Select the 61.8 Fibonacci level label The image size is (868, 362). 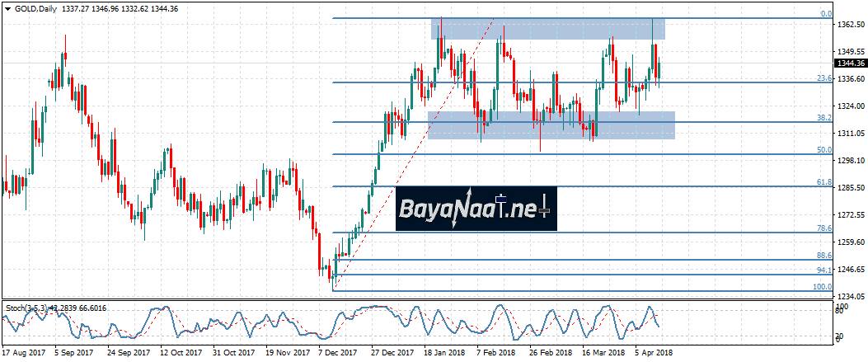click(x=823, y=182)
